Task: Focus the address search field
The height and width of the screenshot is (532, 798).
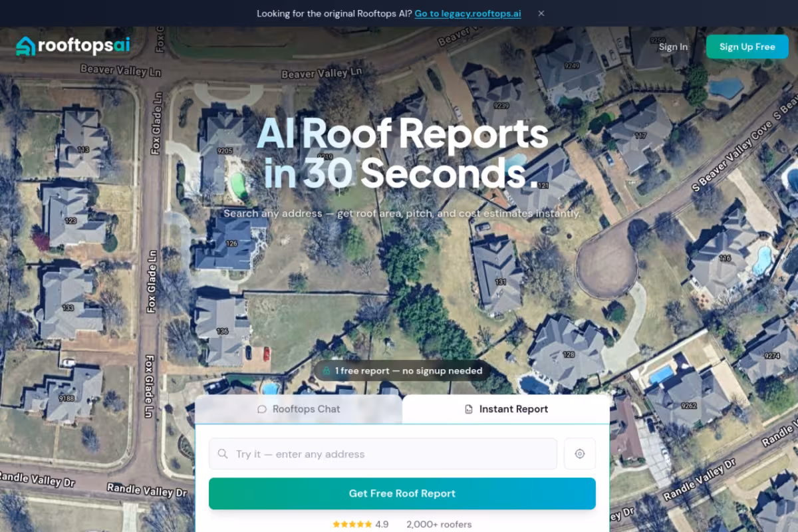Action: 383,454
